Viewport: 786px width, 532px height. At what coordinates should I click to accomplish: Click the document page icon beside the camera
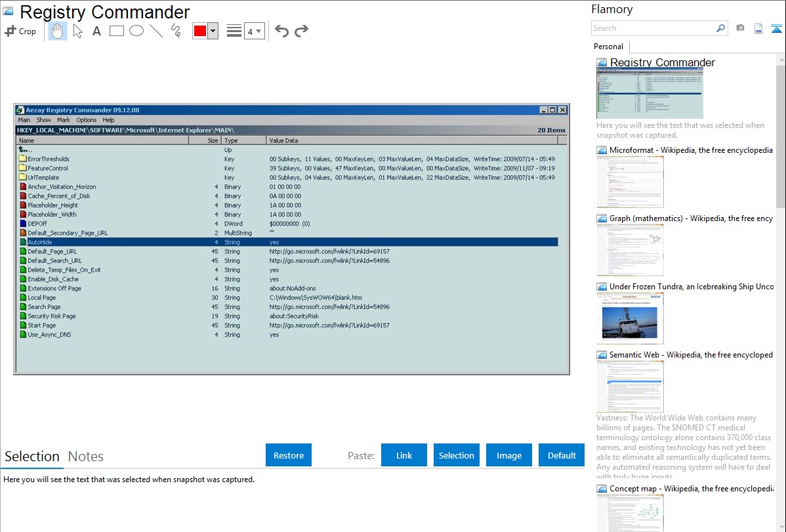pos(758,28)
